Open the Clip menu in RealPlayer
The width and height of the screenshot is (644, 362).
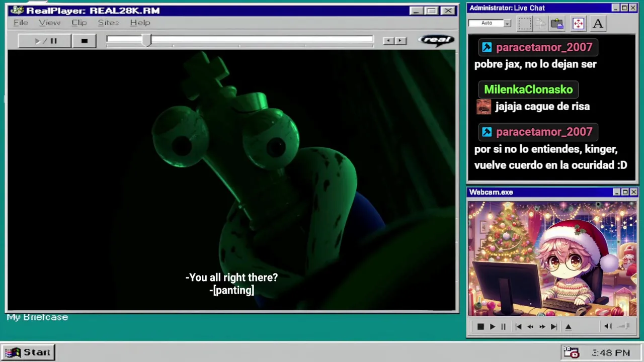79,23
